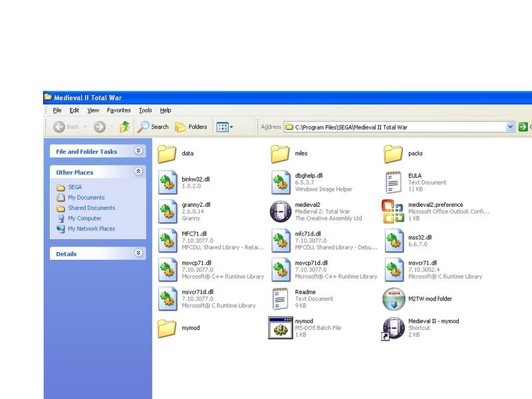This screenshot has width=532, height=399.
Task: Select the msvcp71d.dll file icon
Action: tap(281, 270)
